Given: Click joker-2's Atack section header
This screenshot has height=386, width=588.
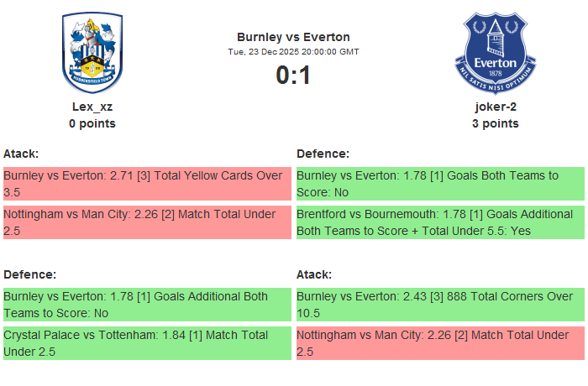Looking at the screenshot, I should (314, 274).
